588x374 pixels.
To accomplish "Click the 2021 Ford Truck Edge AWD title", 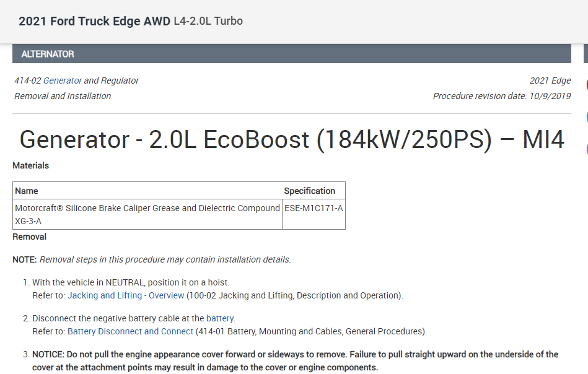I will 94,22.
